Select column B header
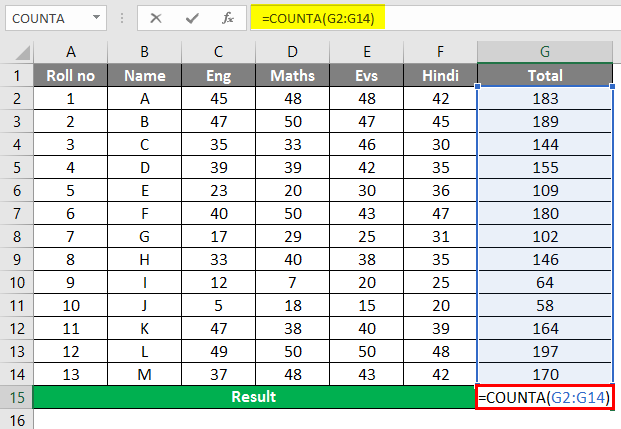621x429 pixels. pos(145,52)
